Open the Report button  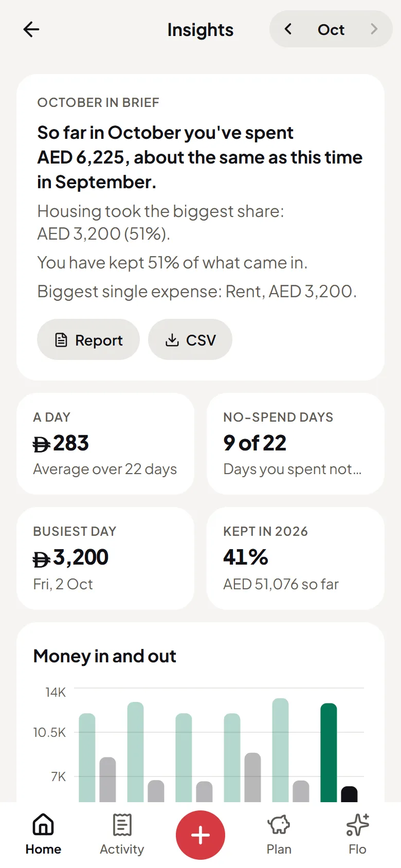88,339
